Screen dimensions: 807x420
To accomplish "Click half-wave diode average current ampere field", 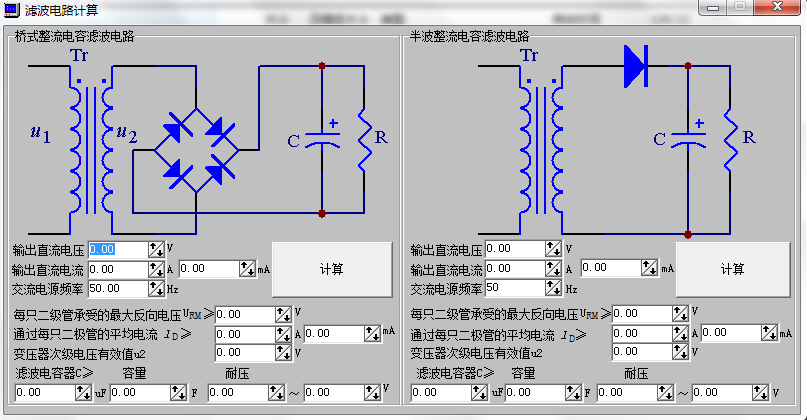I will (x=642, y=334).
